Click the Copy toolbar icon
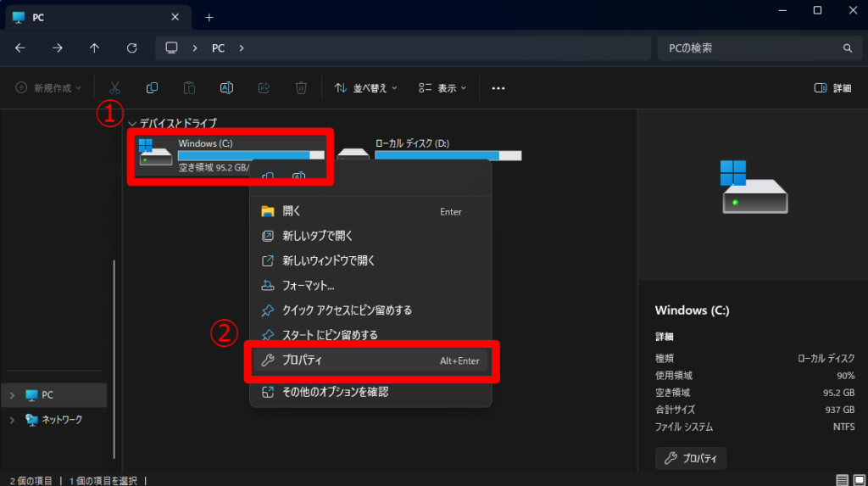868x486 pixels. pos(152,88)
